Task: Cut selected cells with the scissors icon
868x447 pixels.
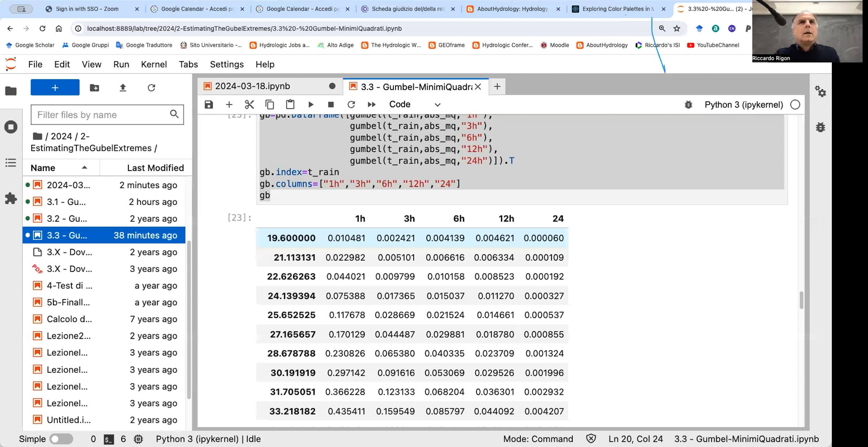Action: tap(249, 105)
